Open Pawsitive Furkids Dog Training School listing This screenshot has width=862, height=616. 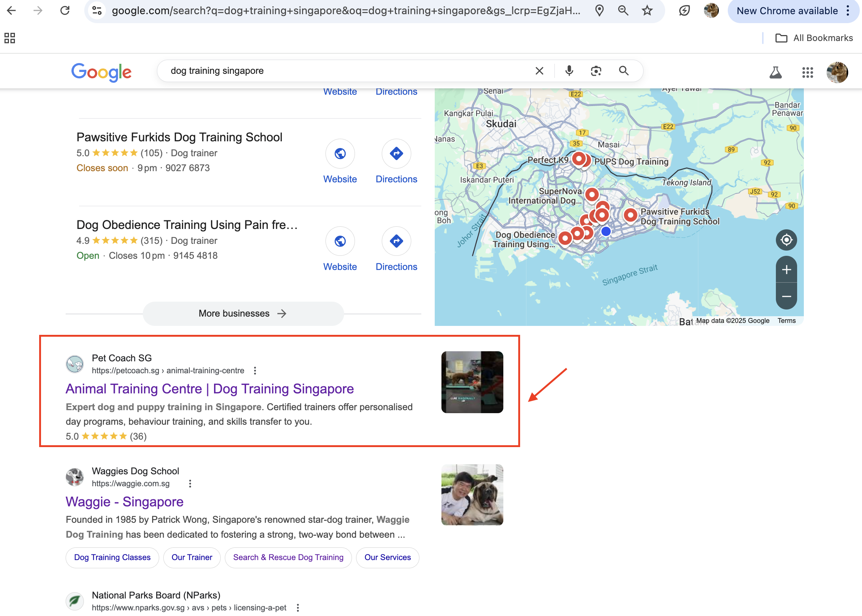point(179,137)
